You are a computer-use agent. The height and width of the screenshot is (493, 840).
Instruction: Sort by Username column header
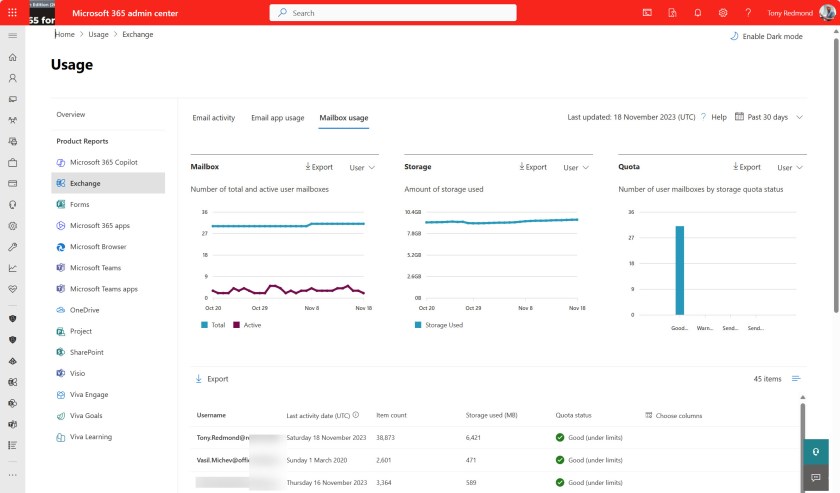point(211,415)
